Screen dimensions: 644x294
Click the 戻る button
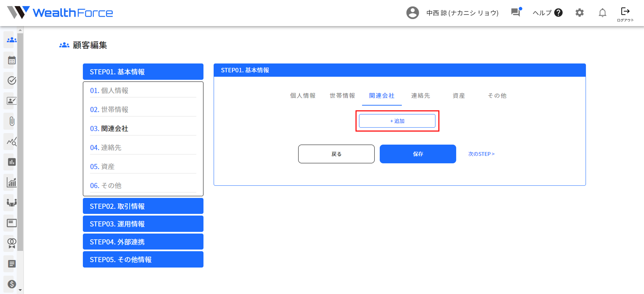click(x=336, y=154)
